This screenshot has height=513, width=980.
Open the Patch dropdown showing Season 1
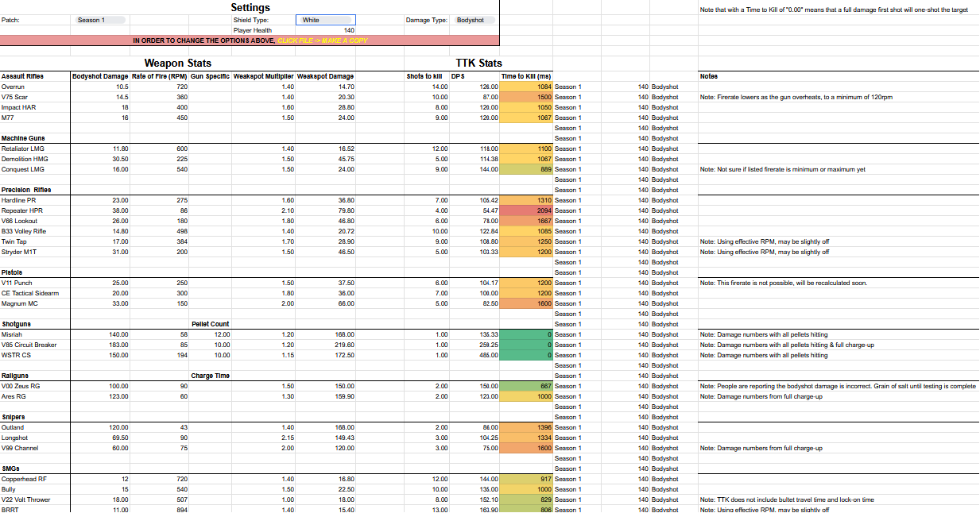(x=101, y=20)
